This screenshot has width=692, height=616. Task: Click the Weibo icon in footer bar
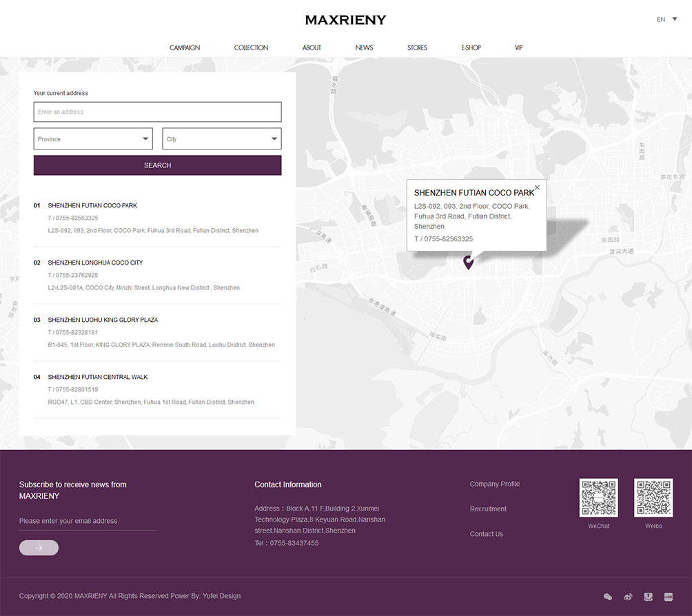pyautogui.click(x=628, y=597)
